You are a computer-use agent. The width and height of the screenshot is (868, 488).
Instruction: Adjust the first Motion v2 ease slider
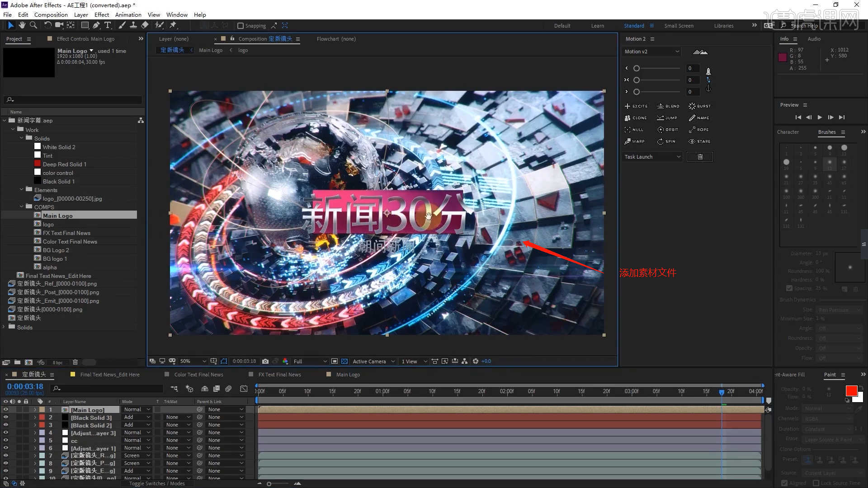click(x=637, y=68)
